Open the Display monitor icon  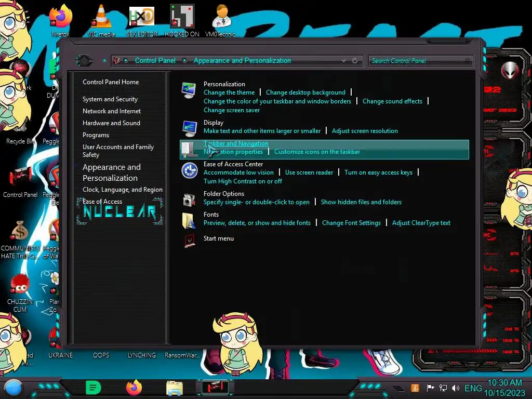[x=189, y=129]
